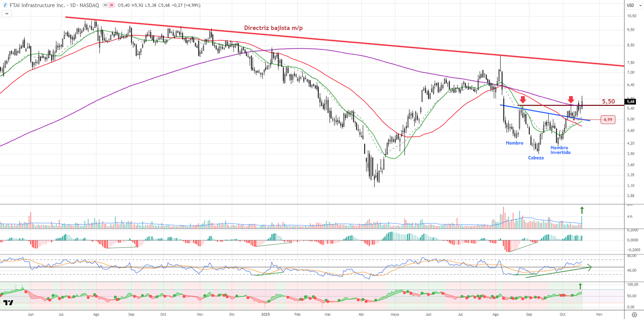This screenshot has height=319, width=644.
Task: Click the current price tag 5,68 on axis
Action: [x=630, y=102]
